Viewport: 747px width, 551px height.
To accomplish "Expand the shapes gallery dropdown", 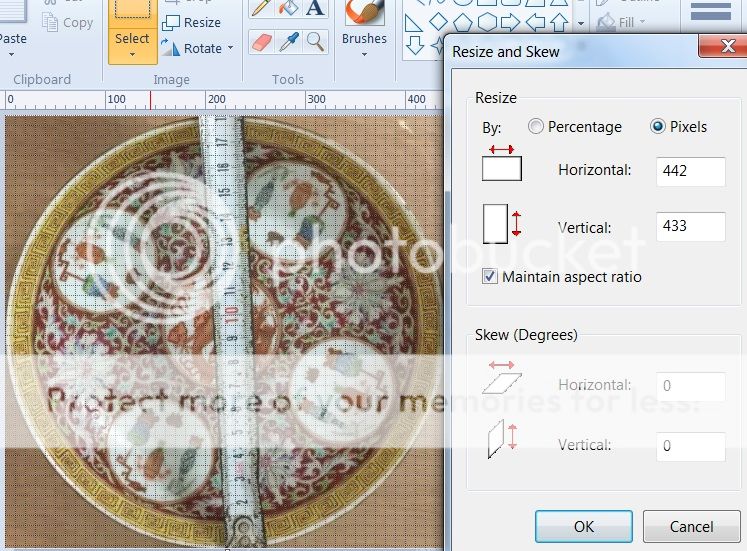I will tap(582, 22).
